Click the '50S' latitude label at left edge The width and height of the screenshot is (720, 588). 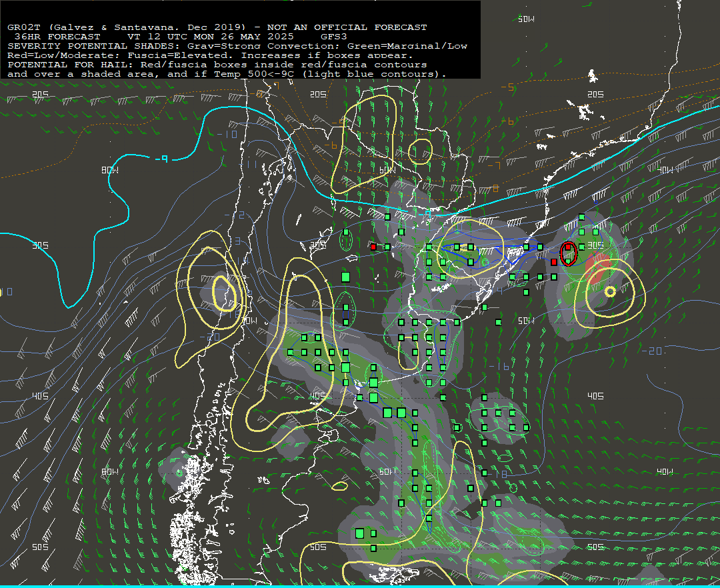coord(41,547)
